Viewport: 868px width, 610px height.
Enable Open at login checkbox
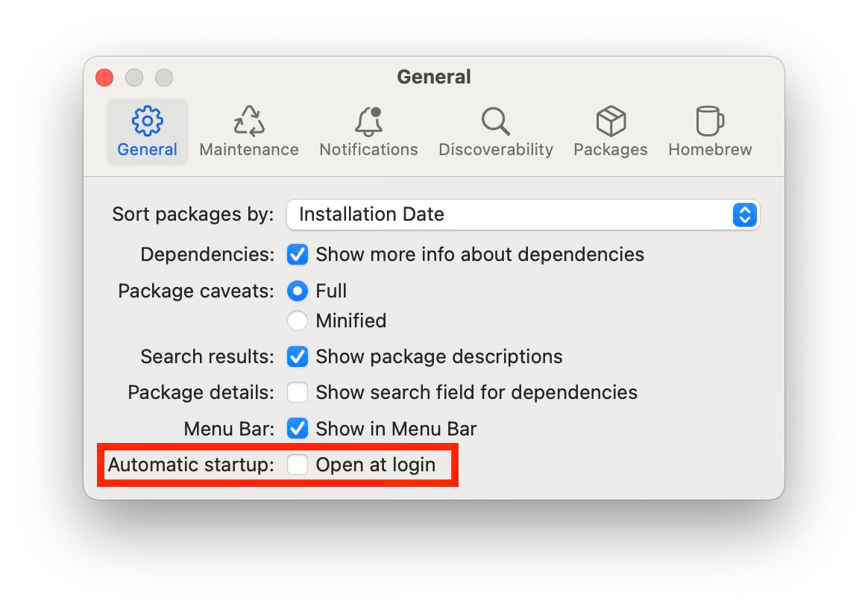pyautogui.click(x=298, y=465)
